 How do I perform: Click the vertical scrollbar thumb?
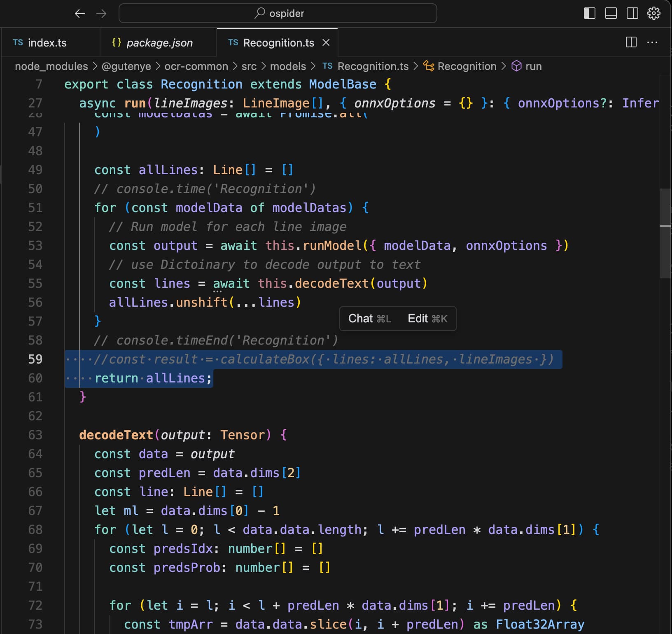665,233
